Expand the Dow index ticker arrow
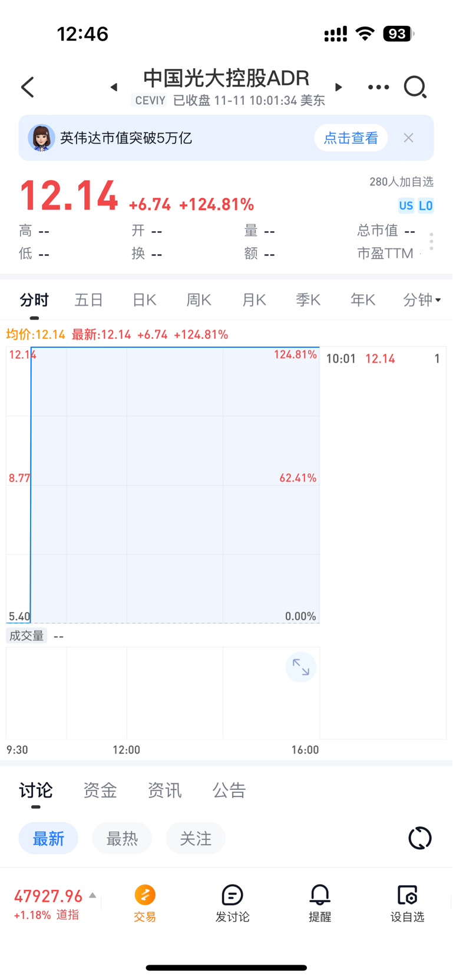Screen dimensions: 453x980 pos(92,895)
